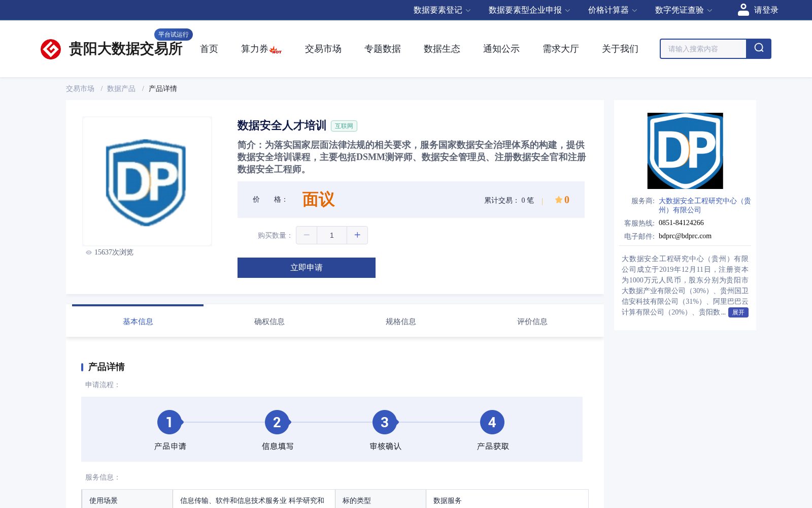Expand company description with 展开 button
This screenshot has width=812, height=508.
pos(738,312)
